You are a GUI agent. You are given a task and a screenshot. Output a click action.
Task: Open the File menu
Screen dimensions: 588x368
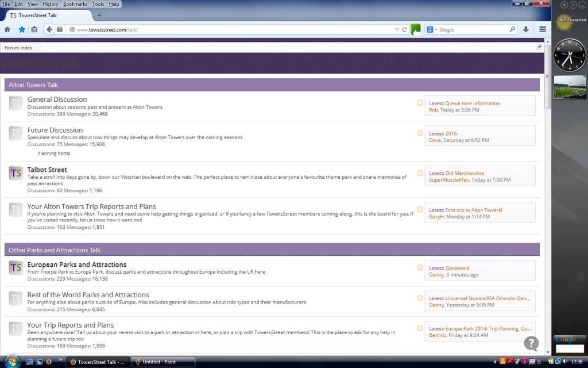pos(6,4)
